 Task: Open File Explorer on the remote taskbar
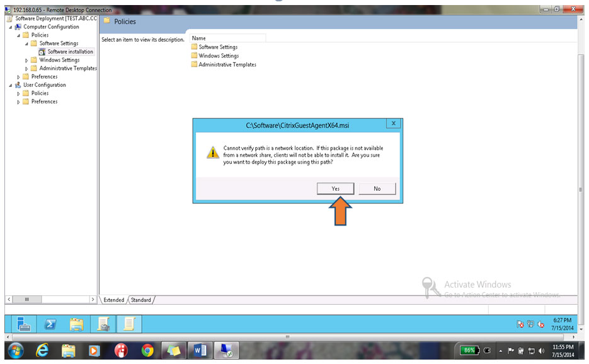(77, 324)
